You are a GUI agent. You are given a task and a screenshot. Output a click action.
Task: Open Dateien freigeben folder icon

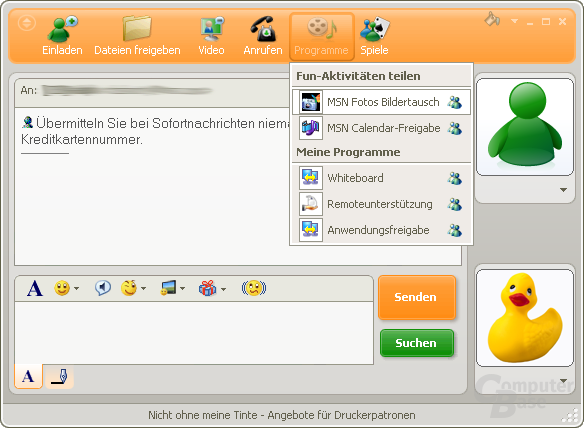[x=137, y=28]
